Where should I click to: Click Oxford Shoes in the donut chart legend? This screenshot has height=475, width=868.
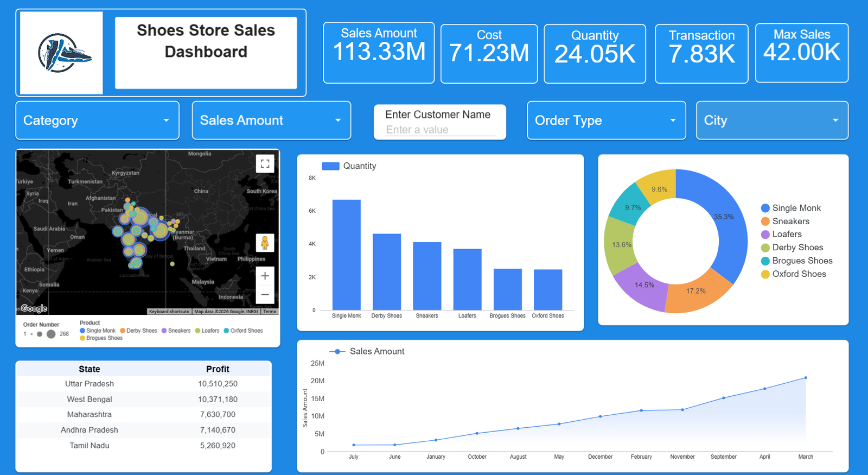click(x=794, y=274)
